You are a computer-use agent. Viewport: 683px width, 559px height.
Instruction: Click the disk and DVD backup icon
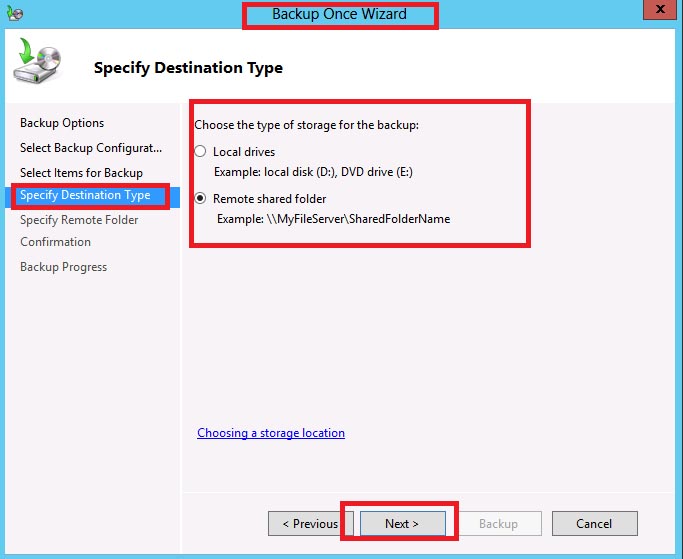(37, 61)
